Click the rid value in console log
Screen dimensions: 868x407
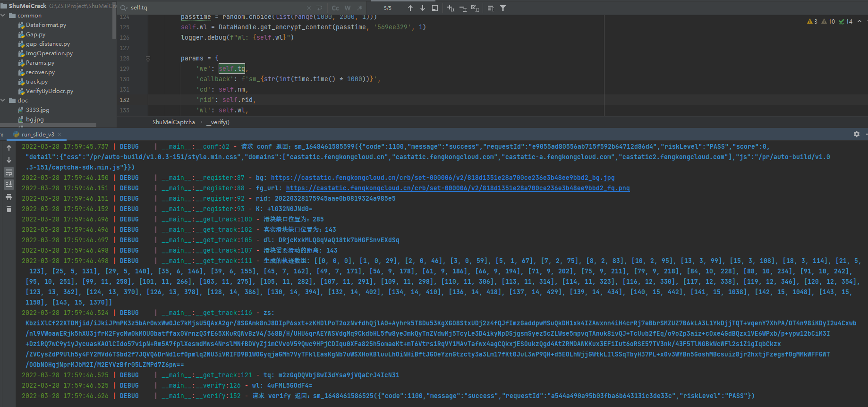point(335,199)
